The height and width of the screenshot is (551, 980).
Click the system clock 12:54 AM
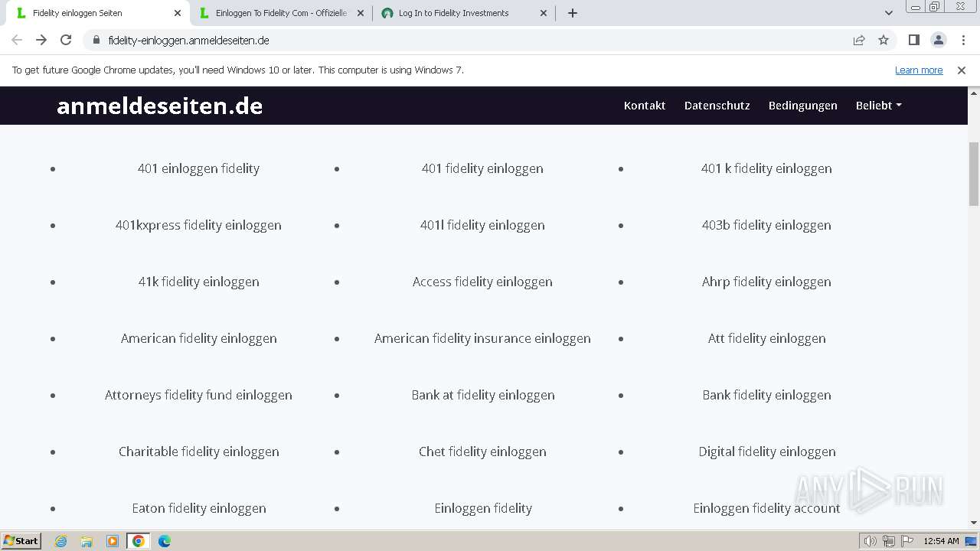point(941,541)
